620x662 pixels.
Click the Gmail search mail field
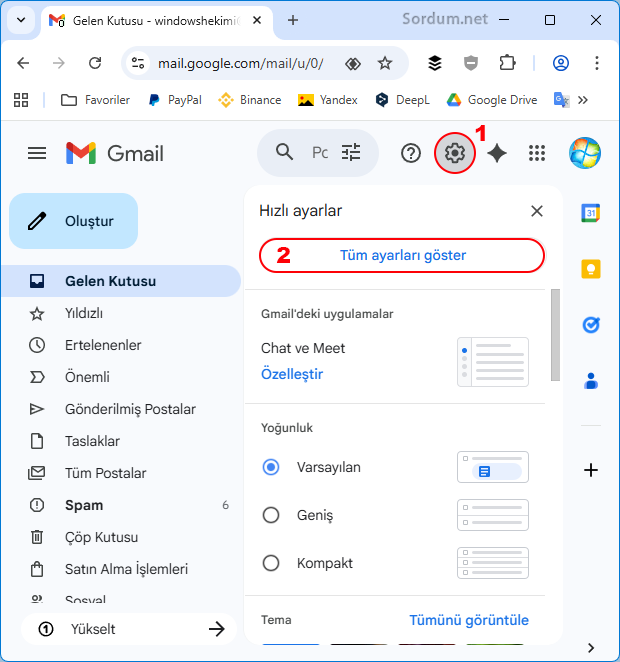click(x=319, y=152)
